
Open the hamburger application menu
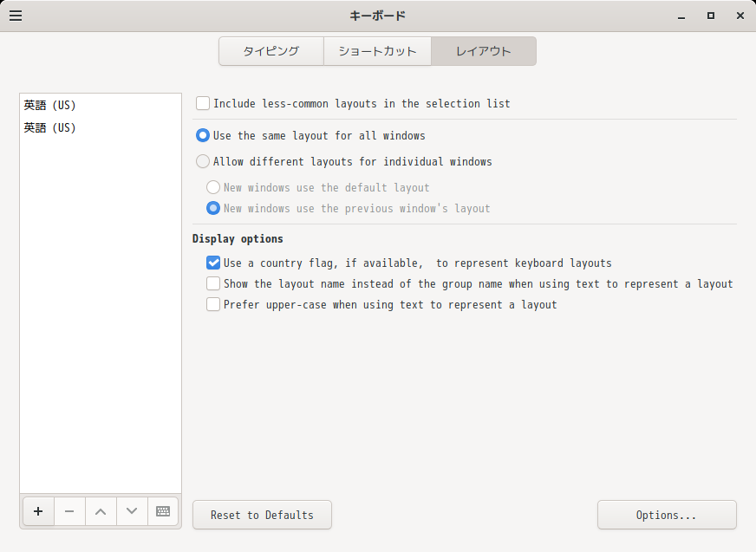(x=16, y=15)
